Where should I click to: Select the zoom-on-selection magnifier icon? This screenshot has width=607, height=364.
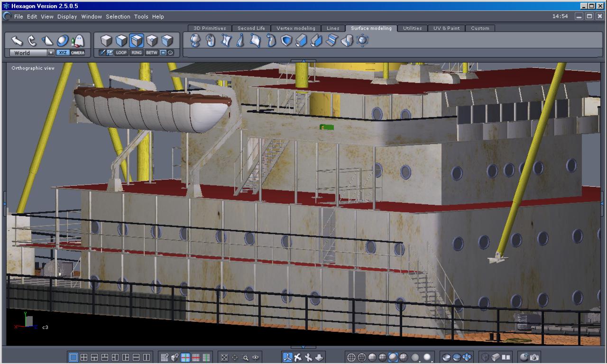[245, 357]
